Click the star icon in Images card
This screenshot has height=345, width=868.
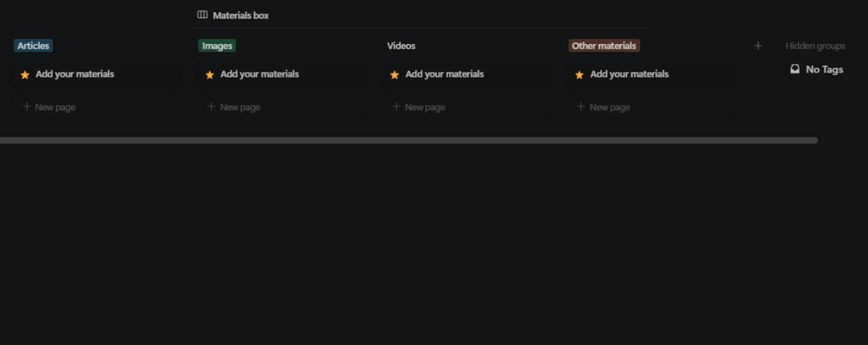pos(210,75)
